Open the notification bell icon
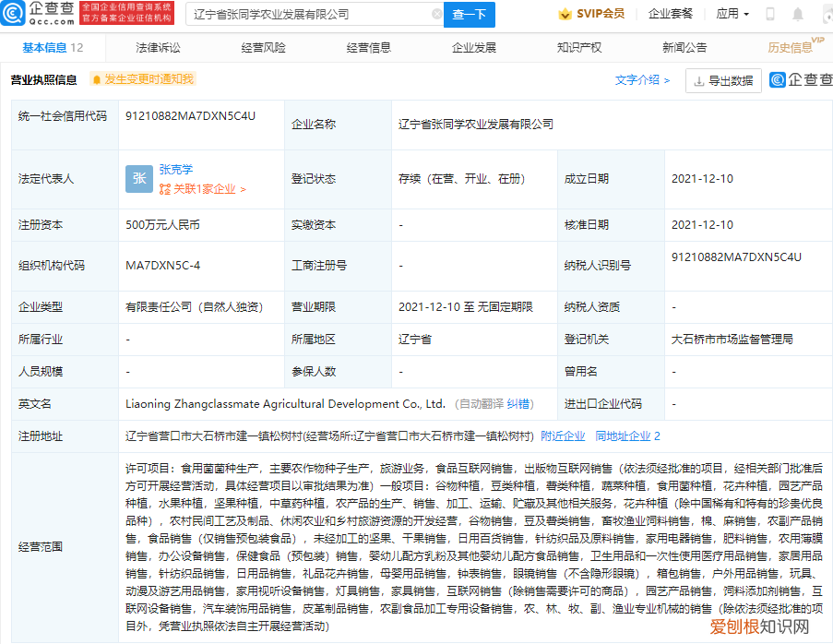 coord(797,15)
